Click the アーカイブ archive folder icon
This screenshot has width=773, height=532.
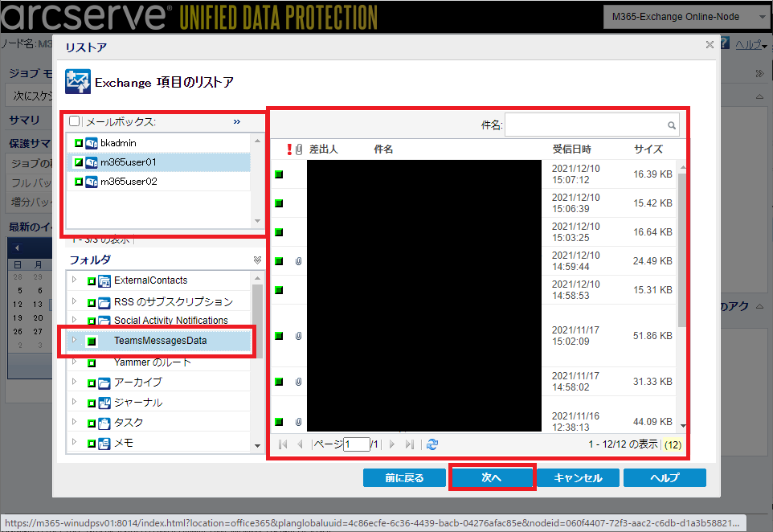coord(104,383)
